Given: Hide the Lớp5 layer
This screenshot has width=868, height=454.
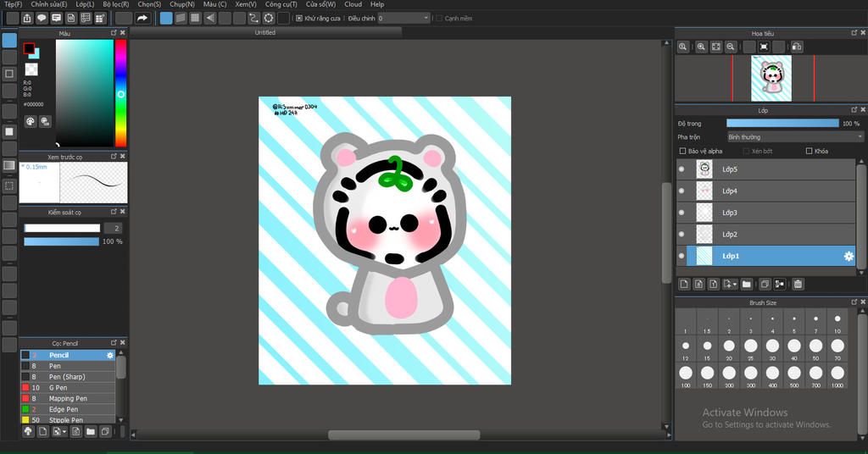Looking at the screenshot, I should [682, 169].
